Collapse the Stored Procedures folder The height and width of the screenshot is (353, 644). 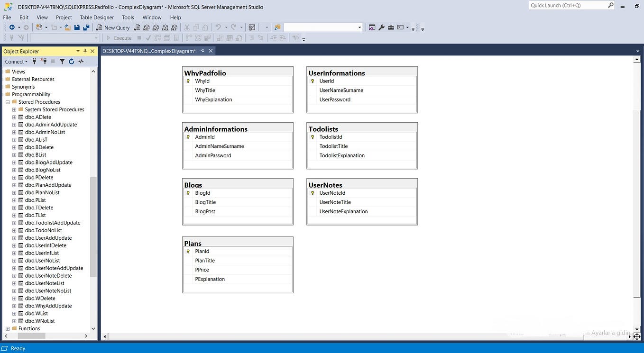pyautogui.click(x=7, y=102)
